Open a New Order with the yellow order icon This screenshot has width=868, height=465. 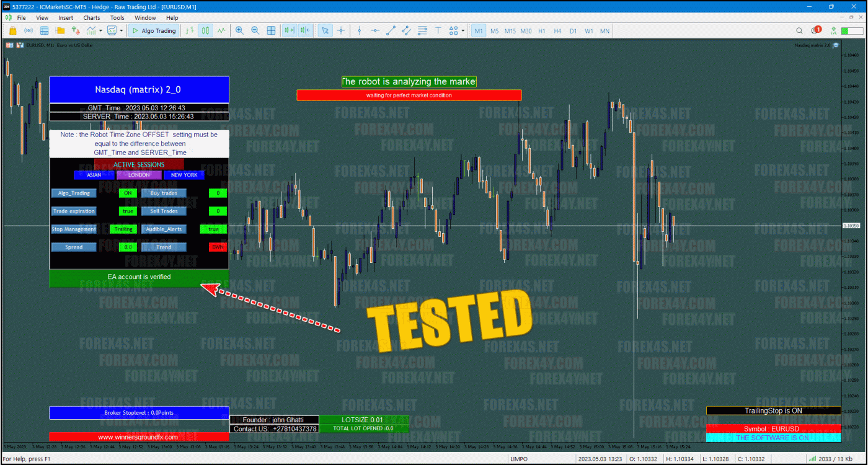(13, 30)
